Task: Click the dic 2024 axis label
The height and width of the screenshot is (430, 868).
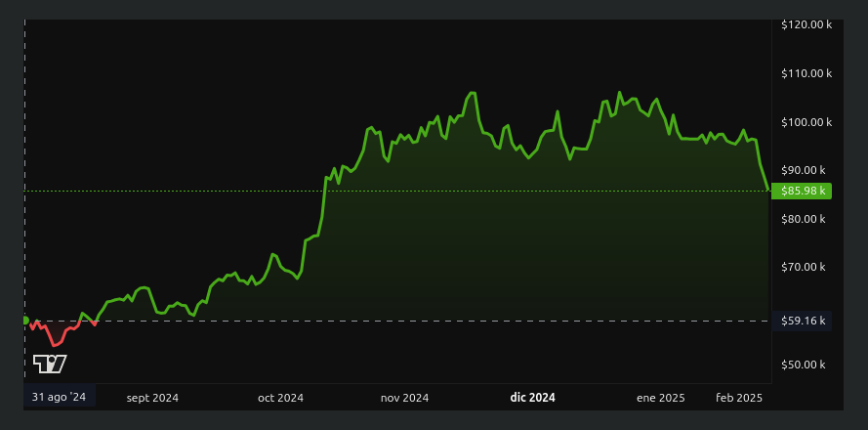Action: tap(532, 398)
